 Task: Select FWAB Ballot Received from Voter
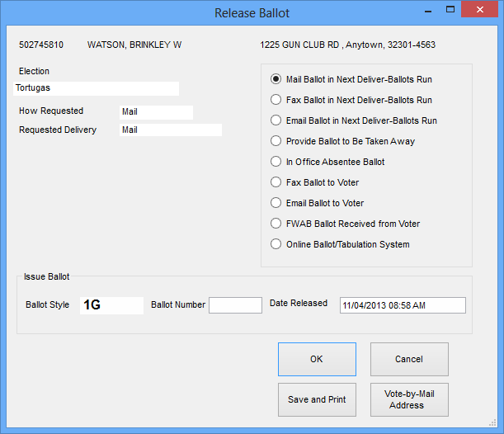click(x=276, y=224)
